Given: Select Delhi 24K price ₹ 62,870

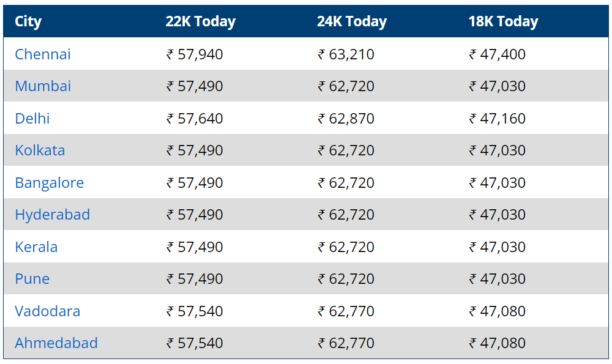Looking at the screenshot, I should tap(346, 119).
